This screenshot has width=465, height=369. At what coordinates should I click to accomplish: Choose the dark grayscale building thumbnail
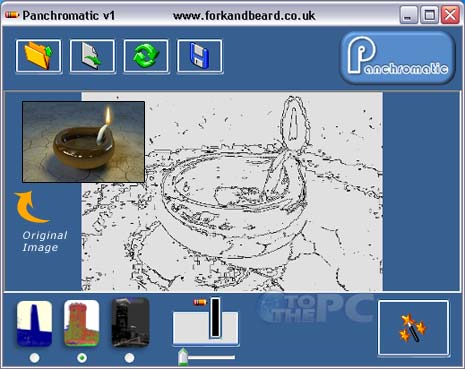coord(130,322)
